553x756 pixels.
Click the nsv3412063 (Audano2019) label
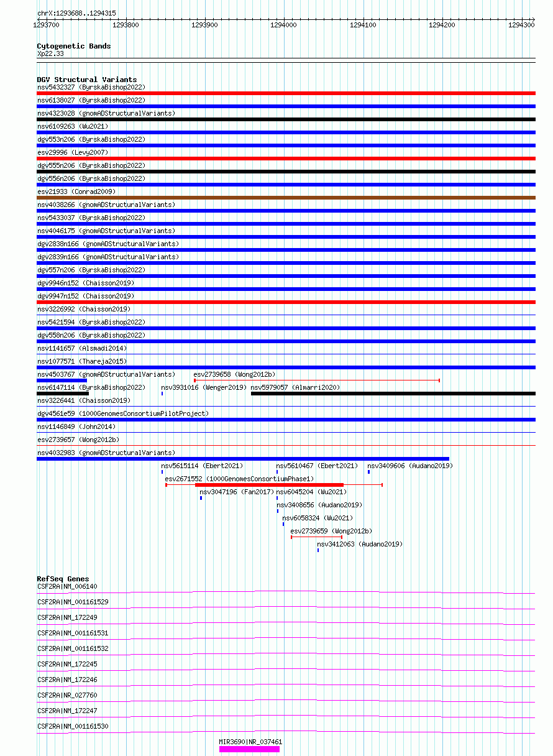pyautogui.click(x=360, y=544)
